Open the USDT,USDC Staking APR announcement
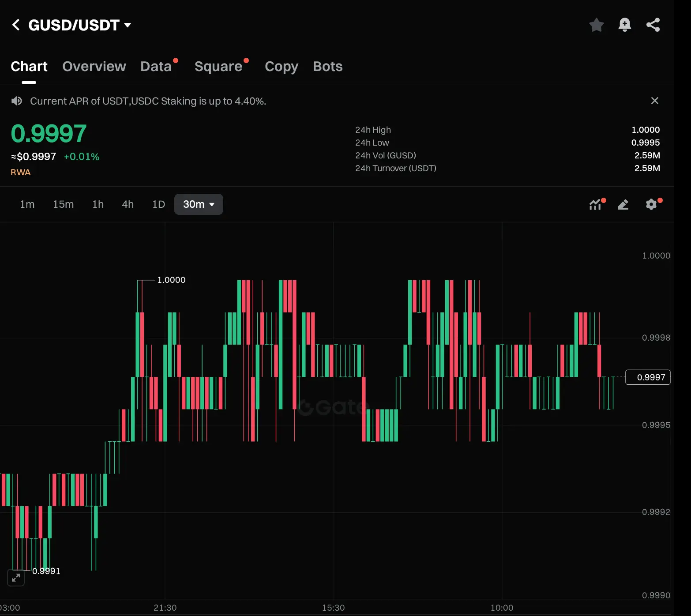 [148, 101]
